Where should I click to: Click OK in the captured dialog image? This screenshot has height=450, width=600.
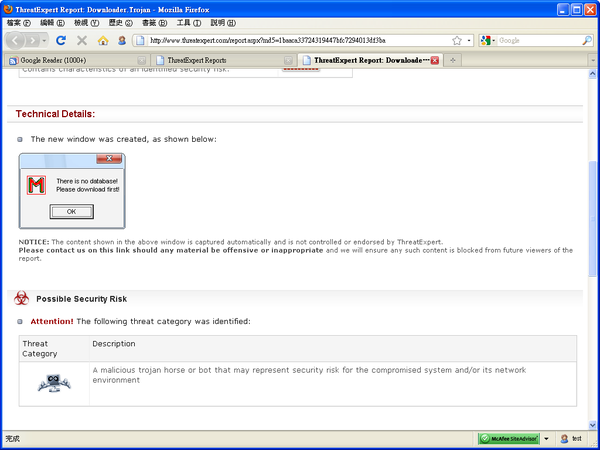coord(72,212)
